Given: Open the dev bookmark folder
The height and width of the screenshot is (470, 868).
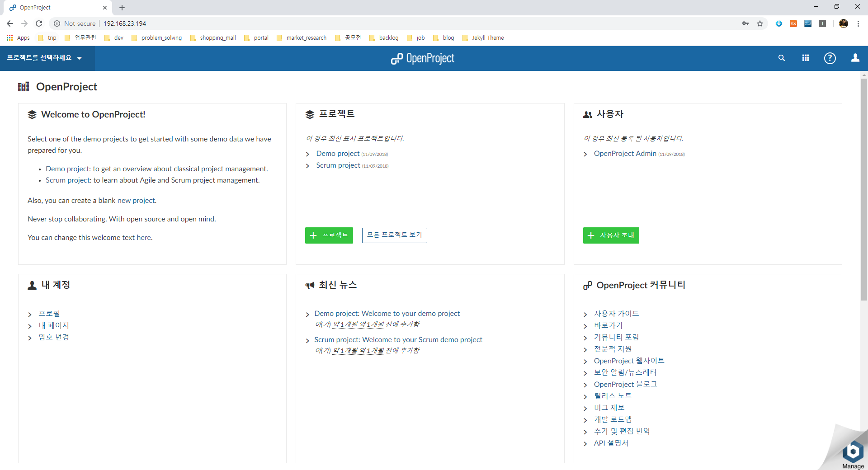Looking at the screenshot, I should [114, 38].
